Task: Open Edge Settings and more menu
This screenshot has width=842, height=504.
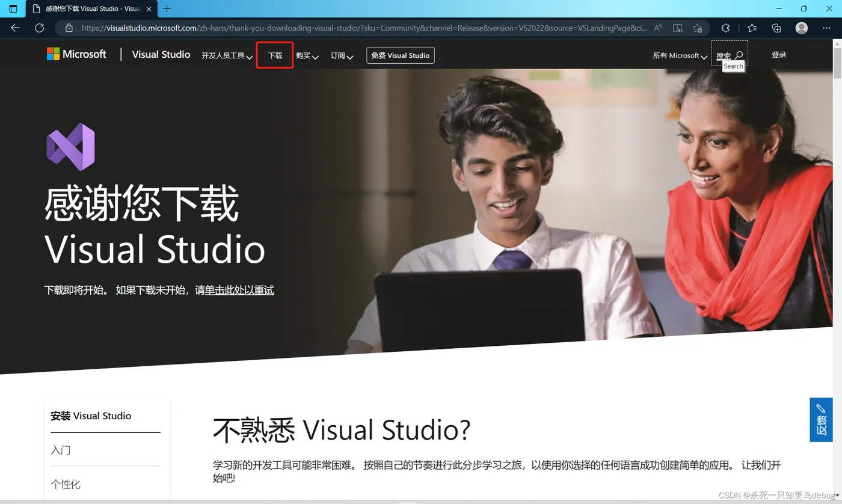Action: point(827,28)
